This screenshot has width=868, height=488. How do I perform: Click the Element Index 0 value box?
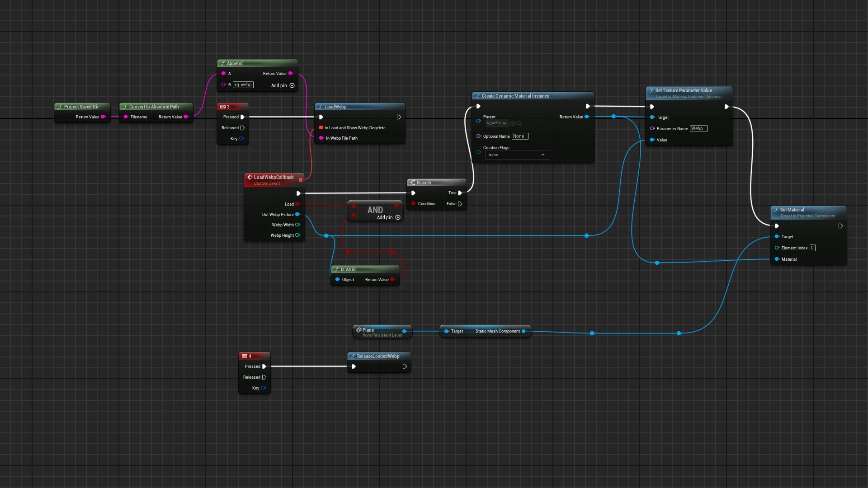(x=812, y=248)
